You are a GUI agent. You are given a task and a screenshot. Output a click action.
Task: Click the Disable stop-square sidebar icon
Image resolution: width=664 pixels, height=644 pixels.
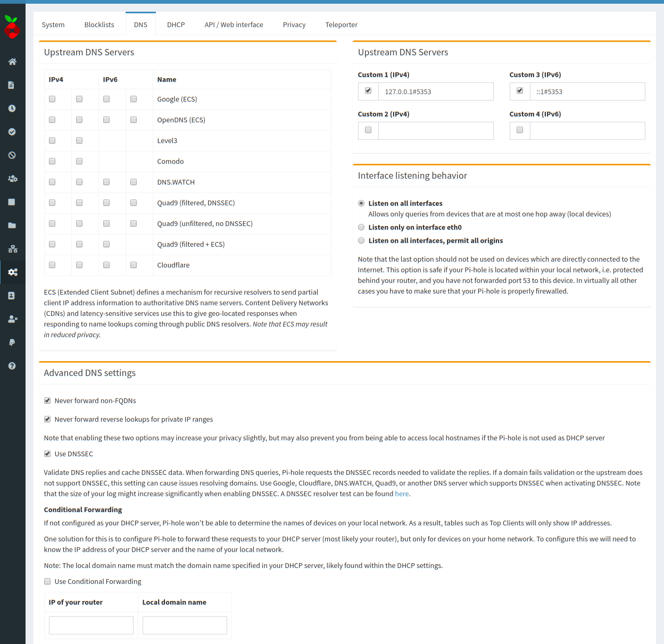pyautogui.click(x=12, y=202)
